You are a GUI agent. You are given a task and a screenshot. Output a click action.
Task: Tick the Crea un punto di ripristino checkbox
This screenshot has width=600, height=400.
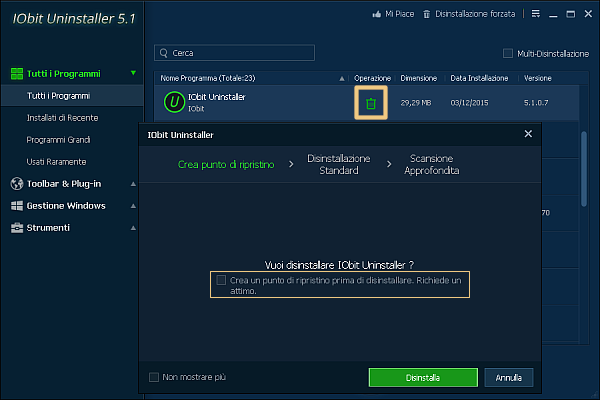[221, 280]
